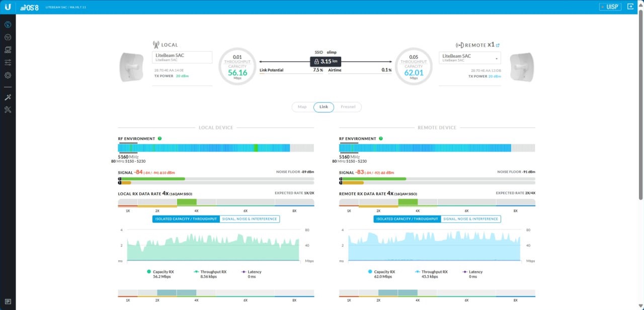Viewport: 644px width, 310px height.
Task: Click the 3.15 km distance badge
Action: [326, 61]
